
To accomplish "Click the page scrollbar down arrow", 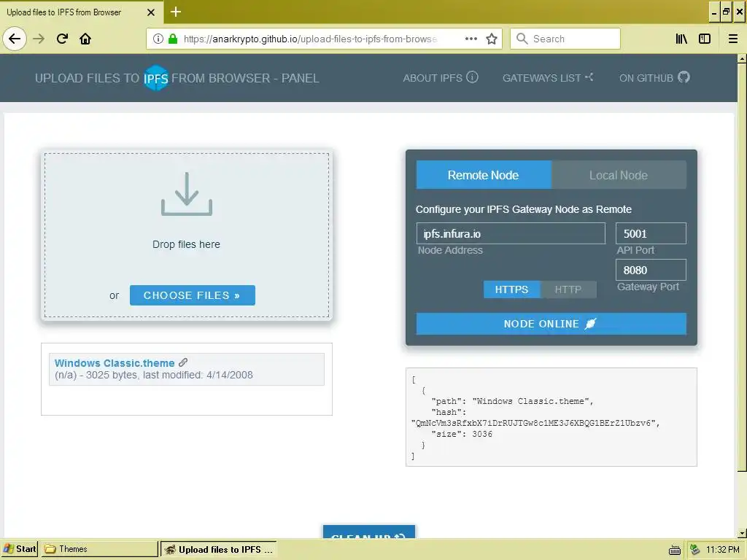I will (x=742, y=533).
